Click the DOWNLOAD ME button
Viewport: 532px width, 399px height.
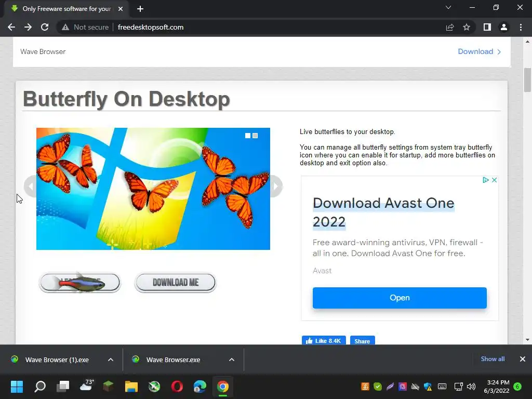(176, 282)
